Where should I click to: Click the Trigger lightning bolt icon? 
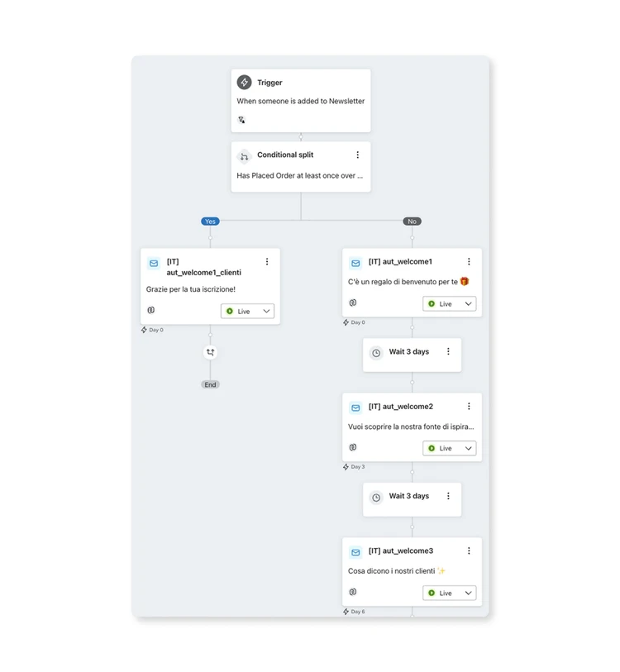click(x=244, y=83)
